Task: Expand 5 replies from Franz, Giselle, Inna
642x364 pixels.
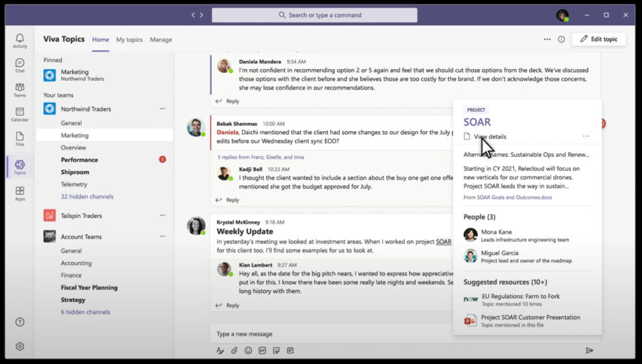Action: pos(260,157)
